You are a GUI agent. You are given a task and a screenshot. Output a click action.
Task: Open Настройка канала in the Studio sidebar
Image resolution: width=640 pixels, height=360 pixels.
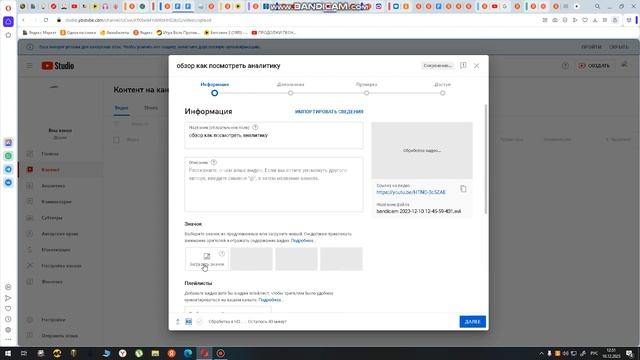tap(60, 266)
